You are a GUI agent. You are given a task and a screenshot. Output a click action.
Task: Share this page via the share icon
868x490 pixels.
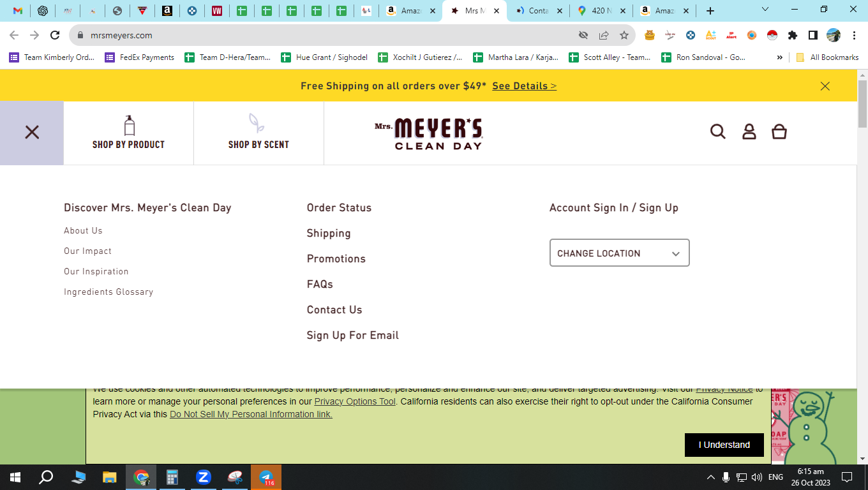[x=604, y=35]
